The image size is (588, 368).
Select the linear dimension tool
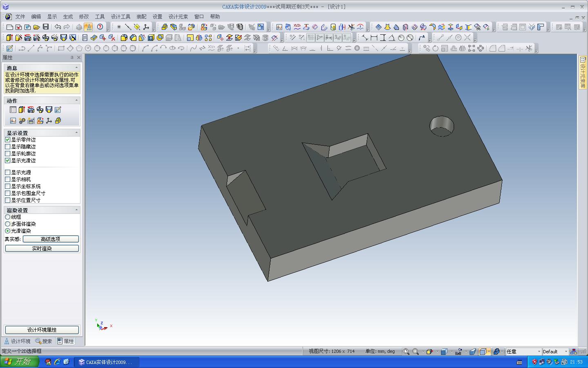(x=374, y=38)
